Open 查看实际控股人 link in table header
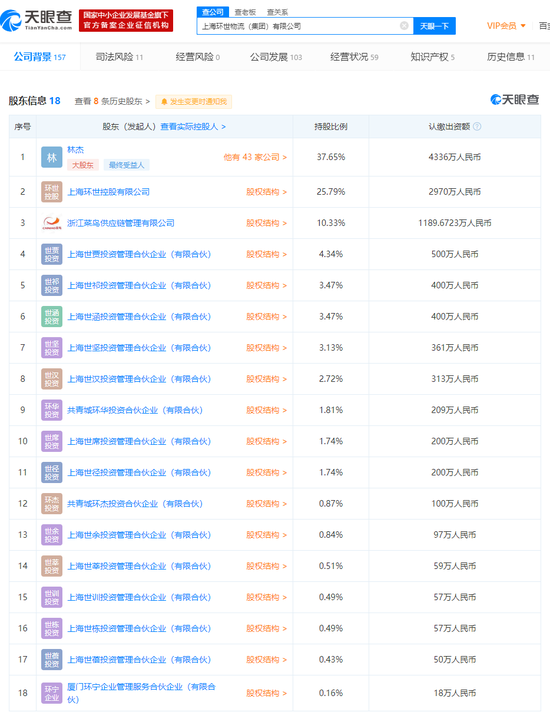The height and width of the screenshot is (719, 550). (x=193, y=127)
